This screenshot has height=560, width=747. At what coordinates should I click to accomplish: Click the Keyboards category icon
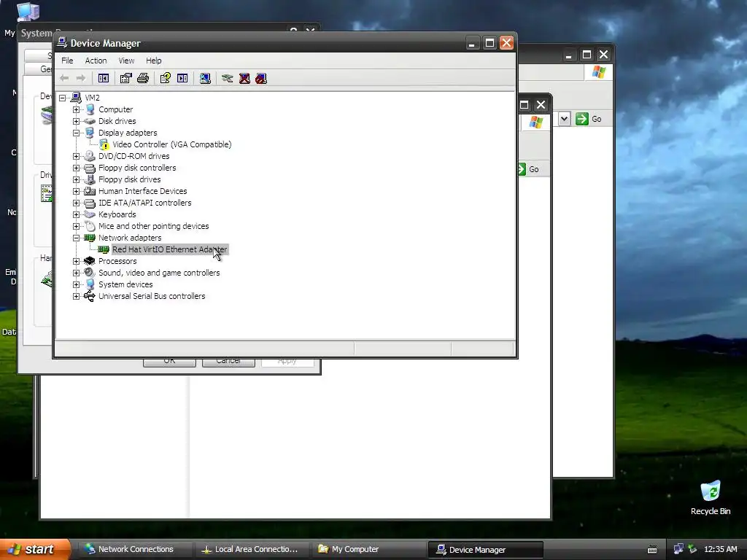point(90,214)
